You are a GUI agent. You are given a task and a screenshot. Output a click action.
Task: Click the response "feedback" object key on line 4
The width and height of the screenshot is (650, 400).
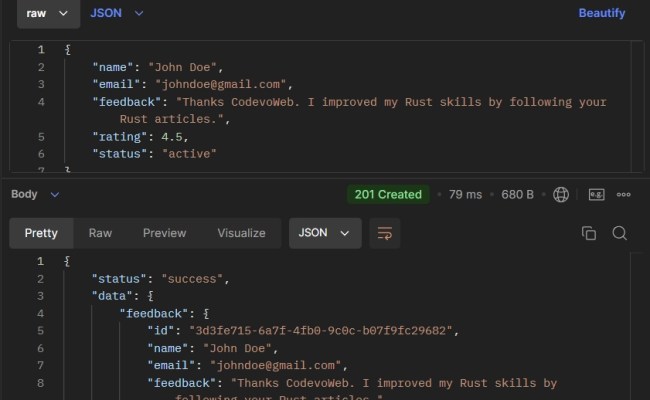[154, 313]
